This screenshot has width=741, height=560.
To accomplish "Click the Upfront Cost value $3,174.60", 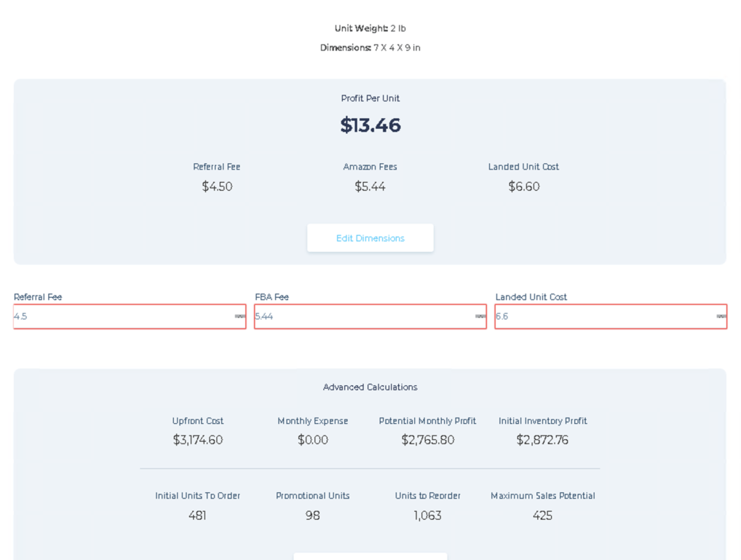I will click(197, 440).
